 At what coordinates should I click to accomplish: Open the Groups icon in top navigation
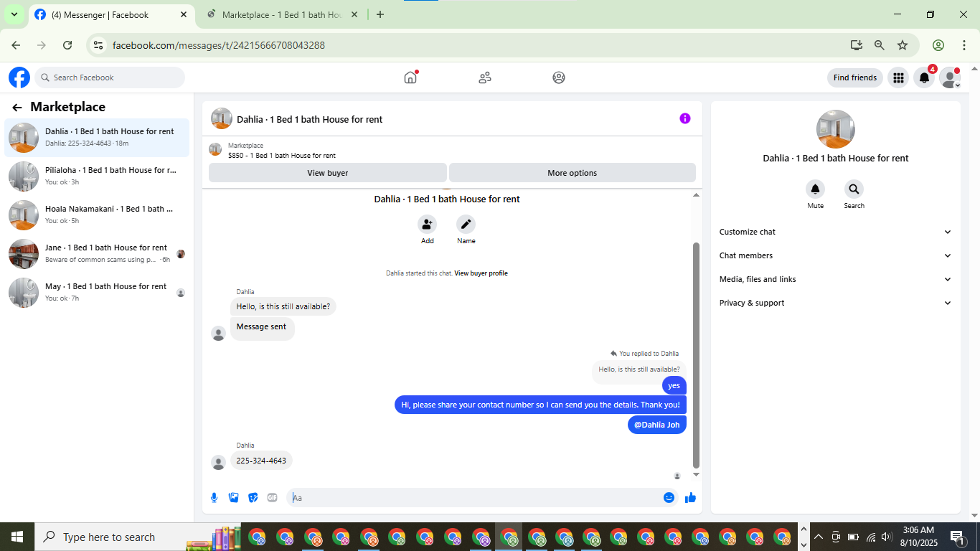(x=559, y=77)
